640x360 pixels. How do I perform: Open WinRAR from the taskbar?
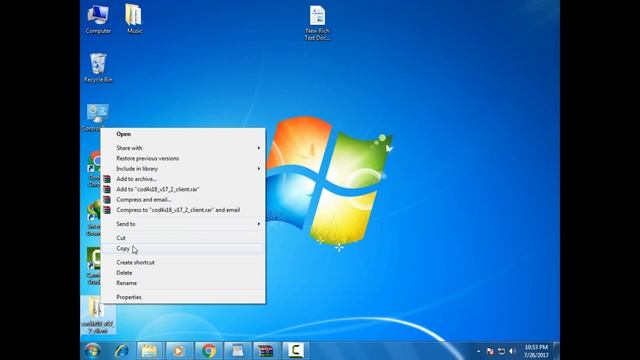(266, 351)
